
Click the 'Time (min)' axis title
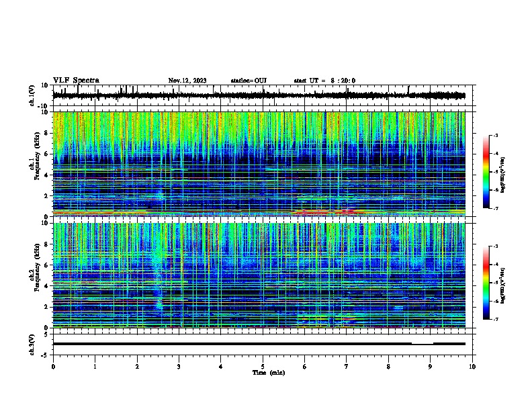pyautogui.click(x=269, y=373)
